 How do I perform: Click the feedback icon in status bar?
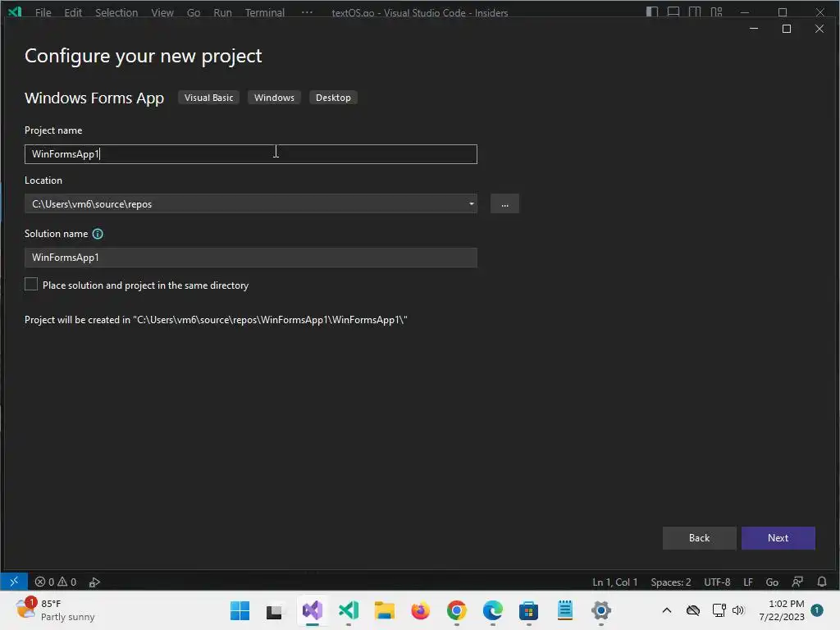tap(797, 582)
